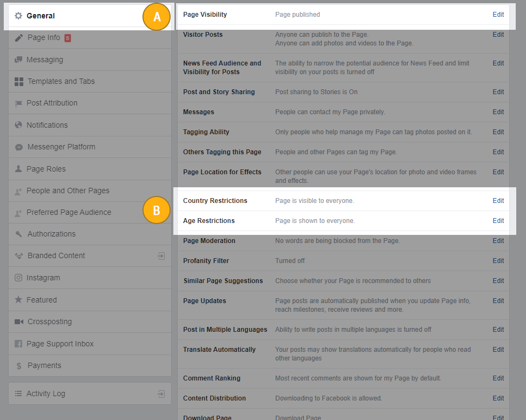Image resolution: width=526 pixels, height=420 pixels.
Task: Click the external arrow icon beside Branded Content
Action: pos(161,256)
